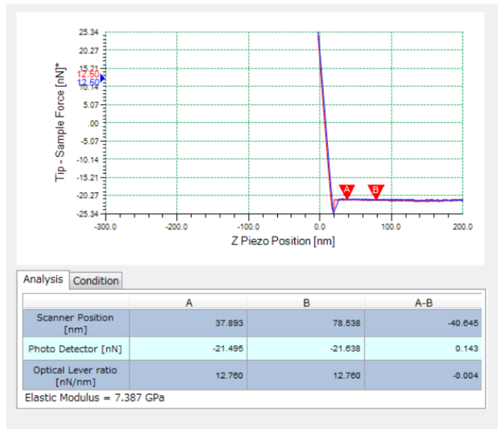Select the A-B column header

pyautogui.click(x=423, y=303)
